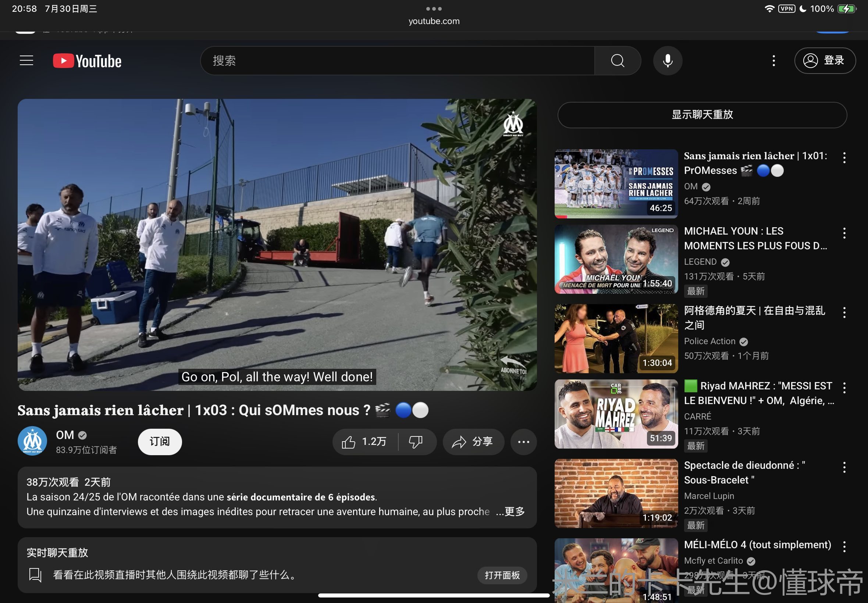This screenshot has height=603, width=868.
Task: Play the RIYAD MAHREZ 51:39 thumbnail
Action: point(616,414)
